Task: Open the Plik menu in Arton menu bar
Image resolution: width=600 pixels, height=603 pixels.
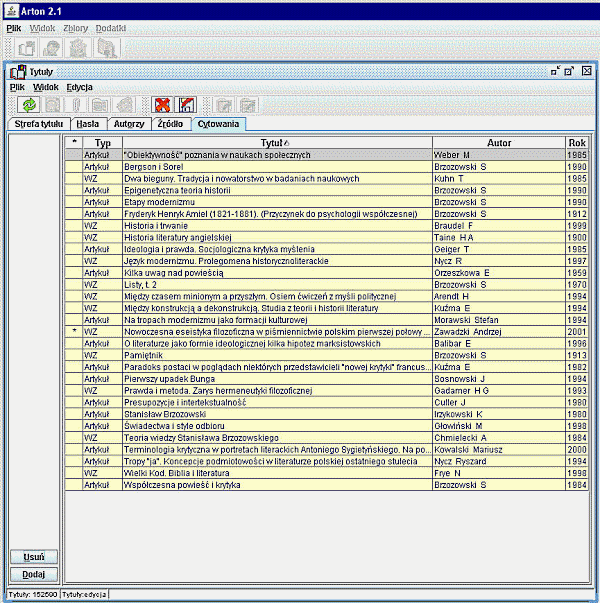Action: 13,28
